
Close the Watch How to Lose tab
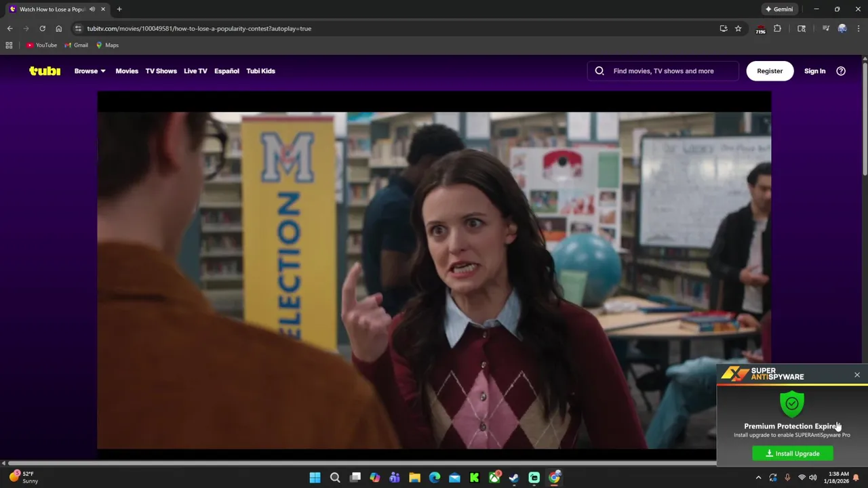pyautogui.click(x=103, y=9)
